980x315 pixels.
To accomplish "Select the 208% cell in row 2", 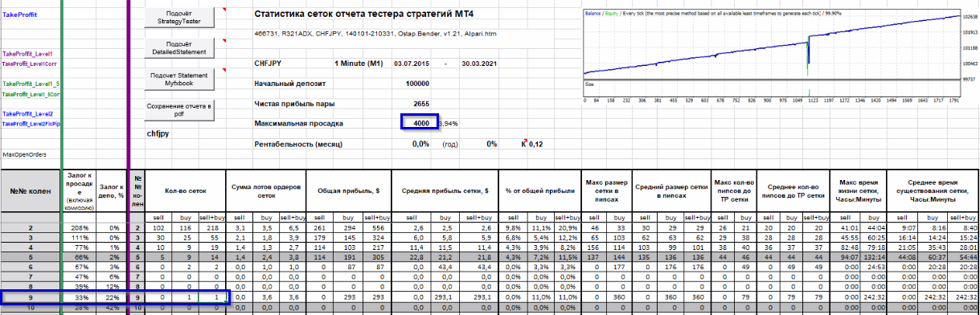I will click(x=80, y=229).
